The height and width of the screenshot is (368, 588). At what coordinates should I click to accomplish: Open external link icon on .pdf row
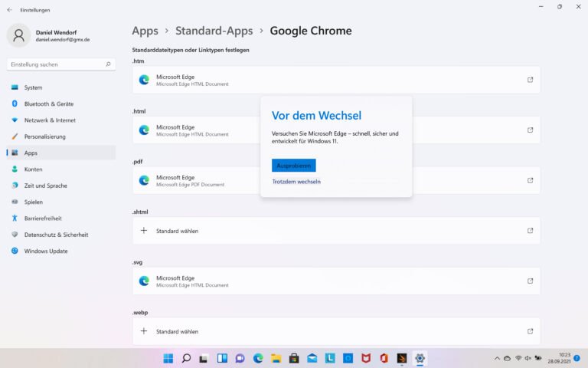530,180
